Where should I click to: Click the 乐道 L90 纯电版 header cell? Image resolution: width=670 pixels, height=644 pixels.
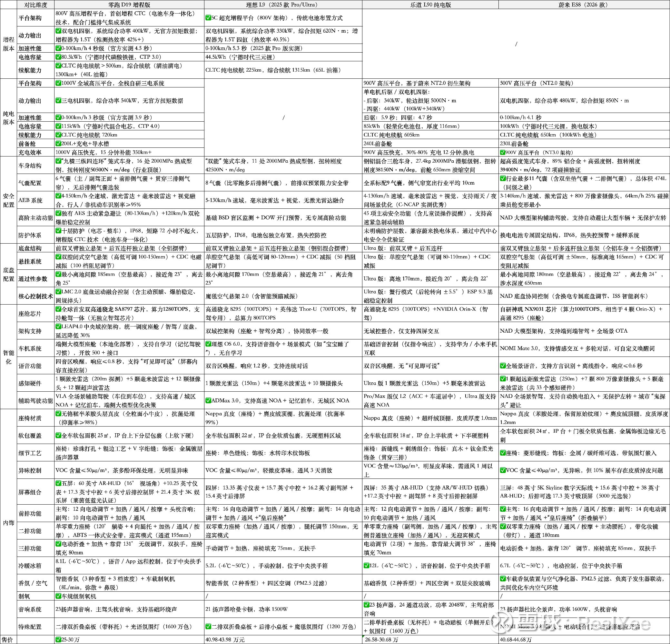430,5
